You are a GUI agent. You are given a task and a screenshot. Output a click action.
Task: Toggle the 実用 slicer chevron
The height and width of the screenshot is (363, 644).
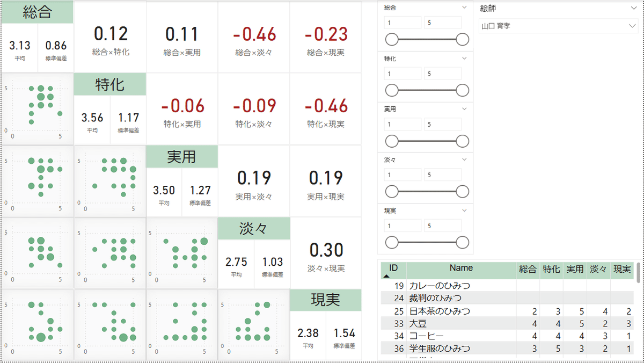(465, 109)
